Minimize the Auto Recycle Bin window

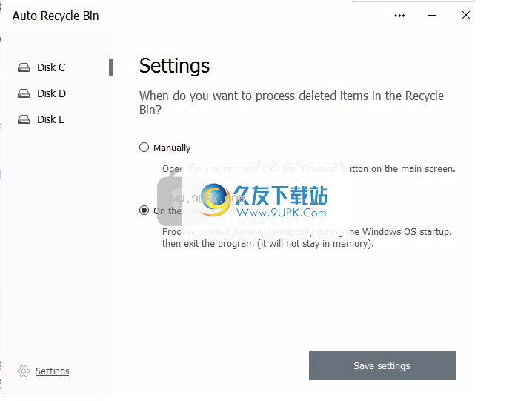tap(432, 16)
